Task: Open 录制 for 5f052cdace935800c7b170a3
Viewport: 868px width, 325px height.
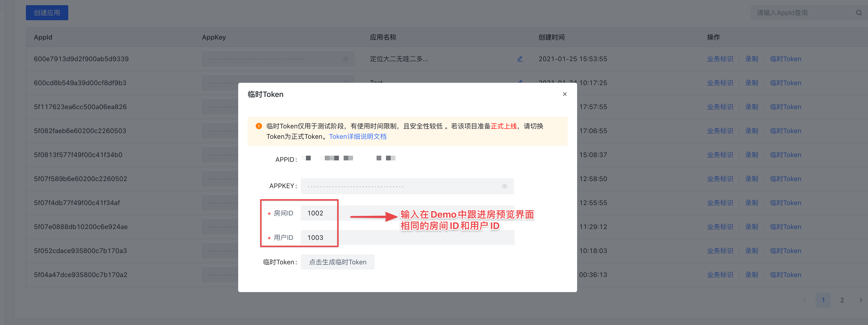Action: [x=751, y=251]
